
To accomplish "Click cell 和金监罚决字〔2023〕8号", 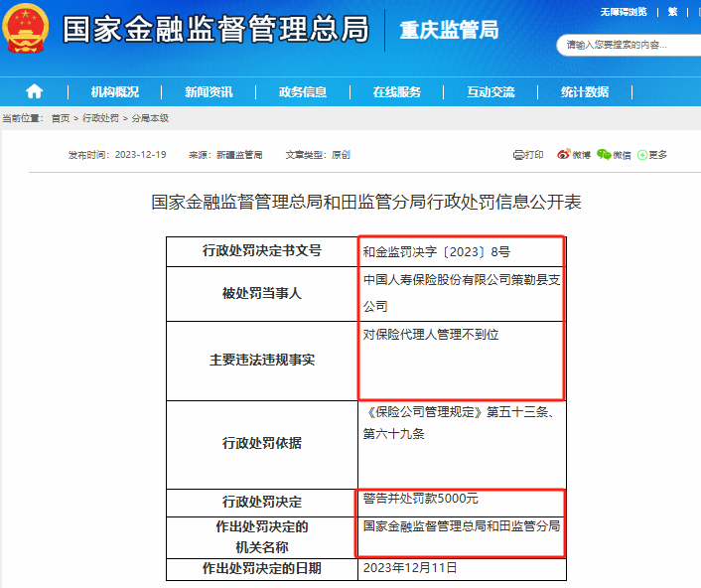I will click(463, 251).
